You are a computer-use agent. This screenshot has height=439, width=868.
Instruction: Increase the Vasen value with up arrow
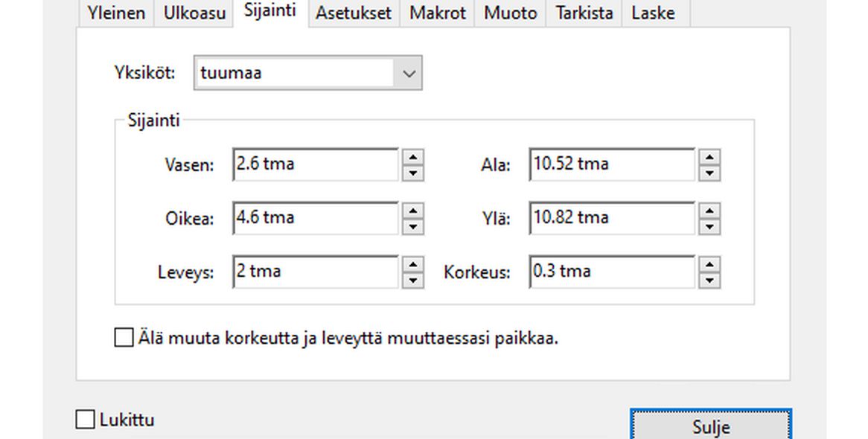[x=413, y=158]
